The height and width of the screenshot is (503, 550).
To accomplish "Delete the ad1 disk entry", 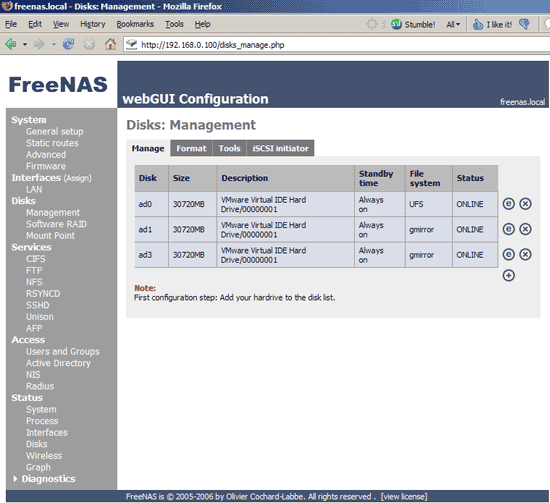I will coord(525,229).
